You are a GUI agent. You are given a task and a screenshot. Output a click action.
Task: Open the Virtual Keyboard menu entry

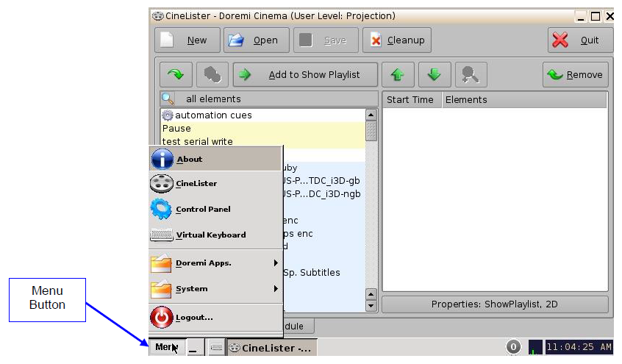[215, 235]
